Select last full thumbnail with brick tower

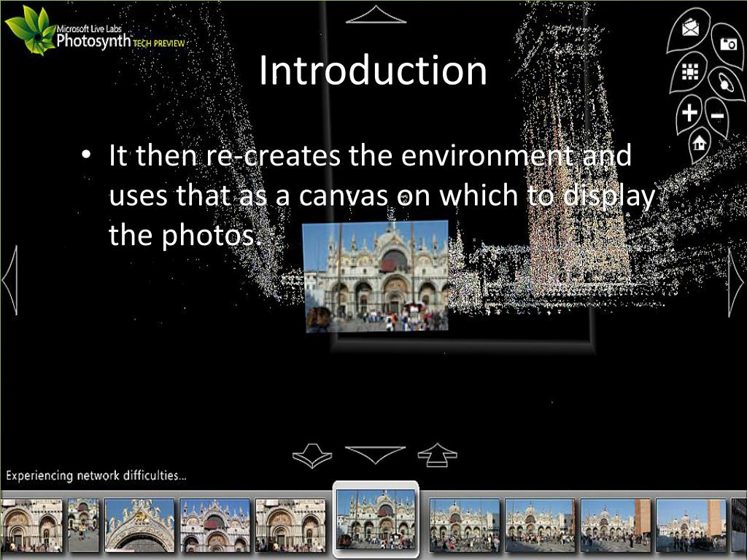691,525
